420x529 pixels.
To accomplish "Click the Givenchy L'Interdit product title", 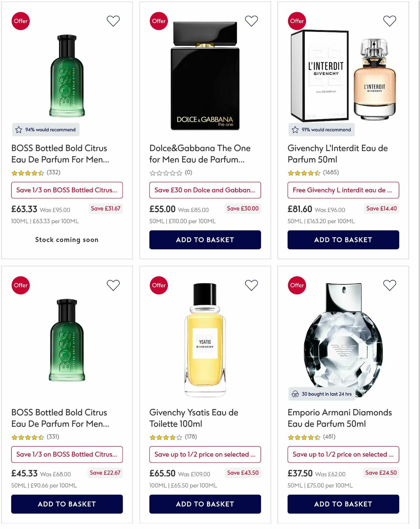I will (x=337, y=154).
